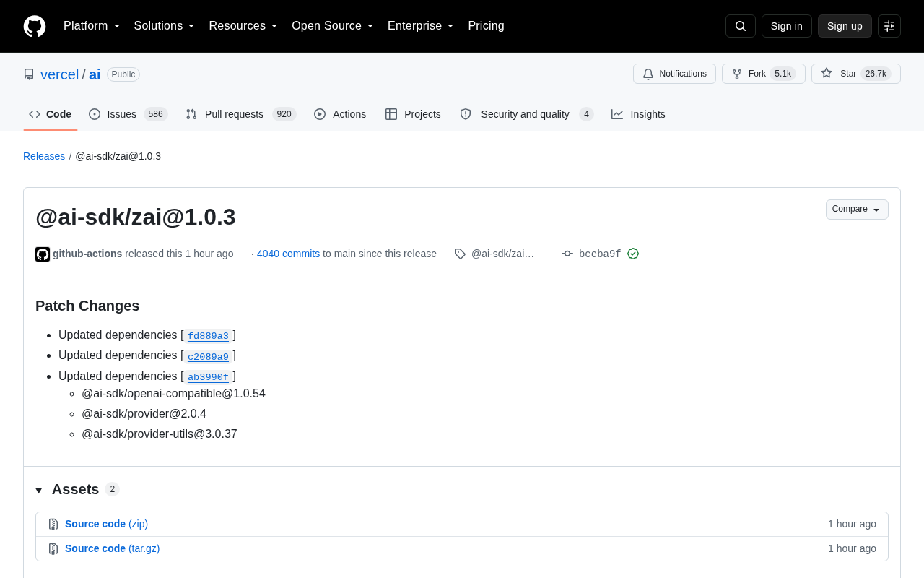Screen dimensions: 924x578
Task: Go to Releases breadcrumb link
Action: [44, 156]
